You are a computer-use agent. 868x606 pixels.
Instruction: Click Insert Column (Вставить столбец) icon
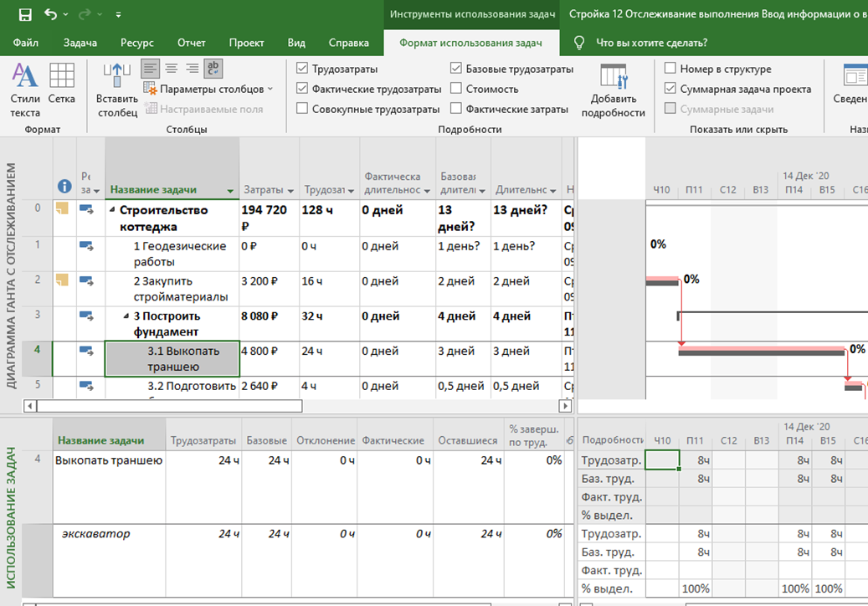(x=116, y=89)
